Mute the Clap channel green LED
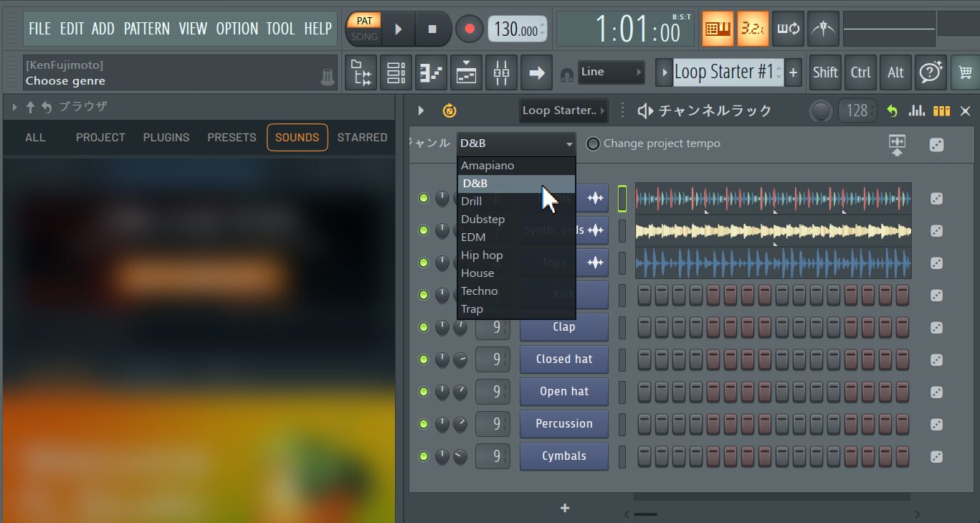 click(x=424, y=327)
